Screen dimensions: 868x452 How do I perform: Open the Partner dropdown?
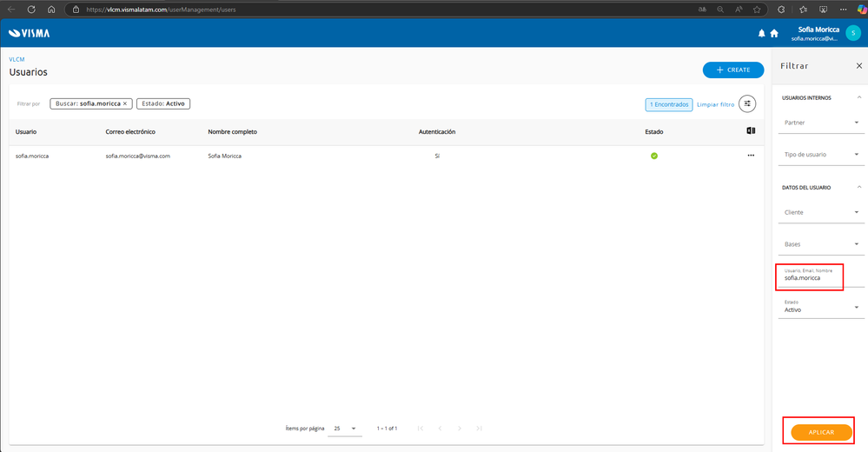pos(821,123)
